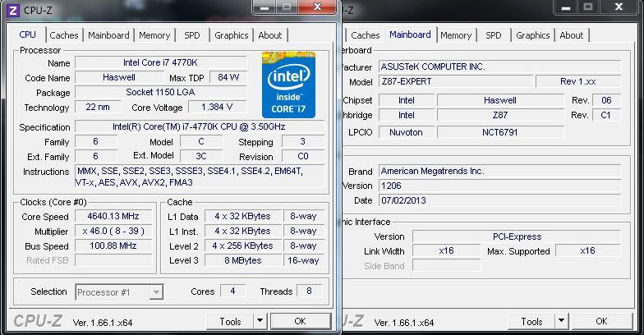Click the empty Side Band field
644x335 pixels.
(x=447, y=265)
